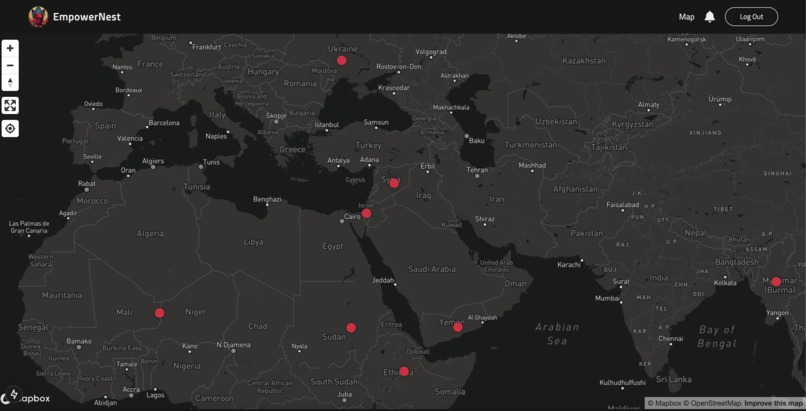
Task: Click the Nigeria country label
Action: coord(187,366)
